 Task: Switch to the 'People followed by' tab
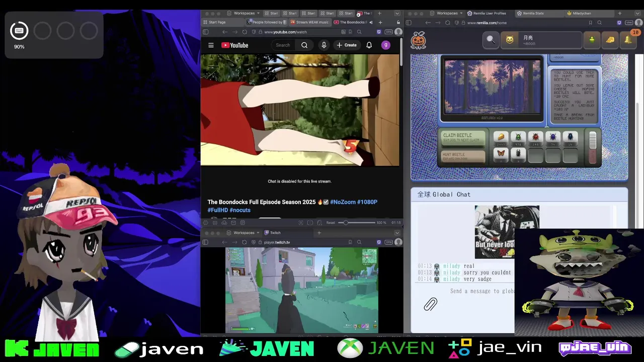(267, 22)
